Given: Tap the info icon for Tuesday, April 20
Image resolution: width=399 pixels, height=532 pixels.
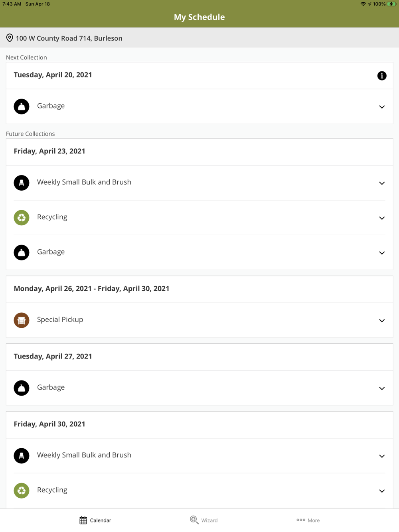Looking at the screenshot, I should [381, 76].
